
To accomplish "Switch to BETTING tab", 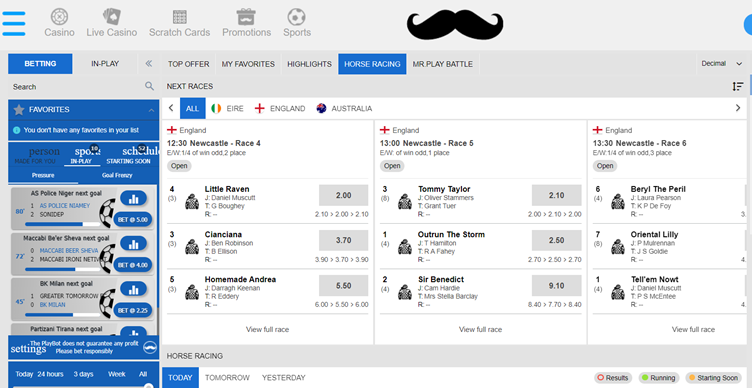I will (40, 64).
